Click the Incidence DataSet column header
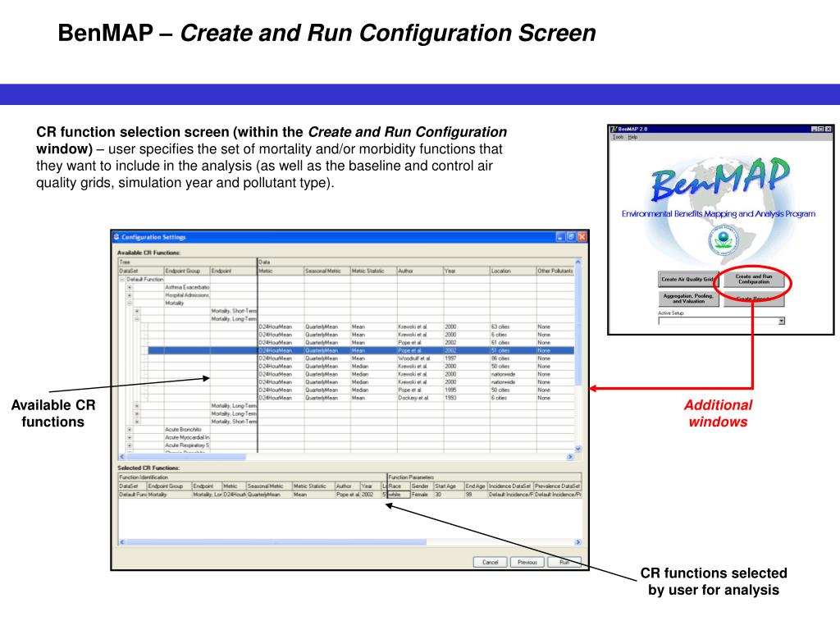840x630 pixels. (x=510, y=486)
